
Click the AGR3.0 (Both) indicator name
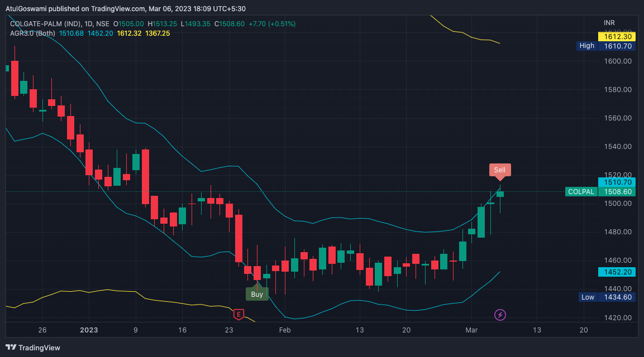tap(32, 33)
